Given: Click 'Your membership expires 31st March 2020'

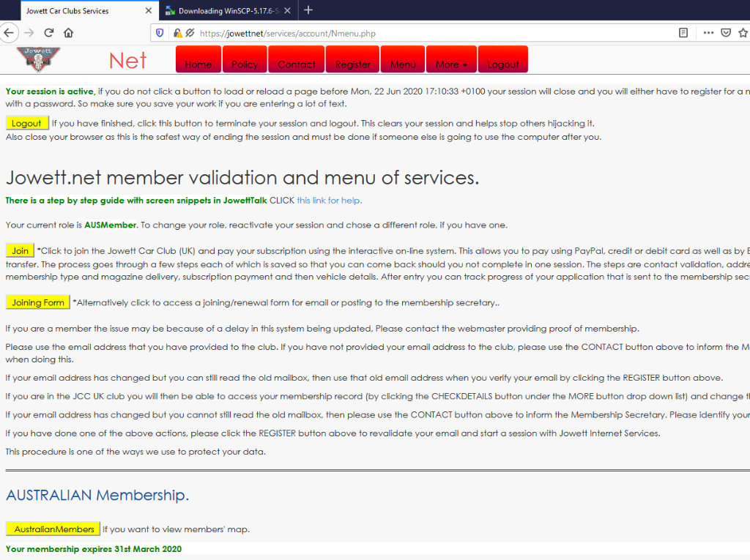Looking at the screenshot, I should [x=94, y=549].
